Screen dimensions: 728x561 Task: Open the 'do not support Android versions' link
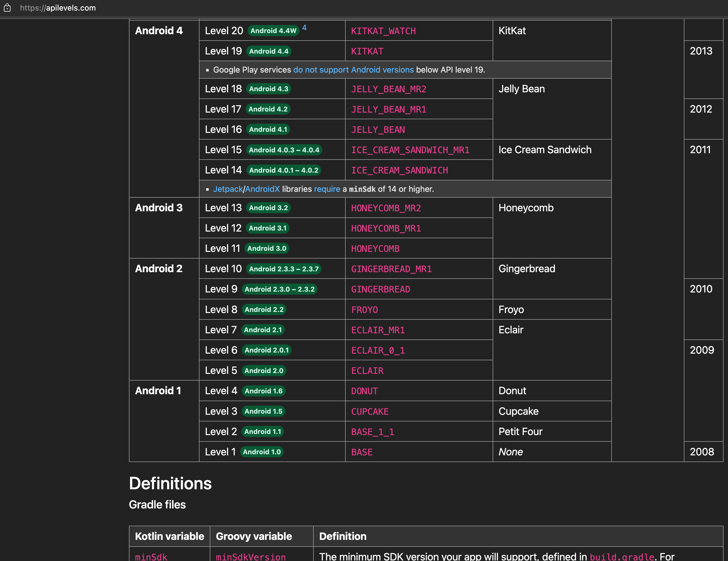tap(353, 70)
